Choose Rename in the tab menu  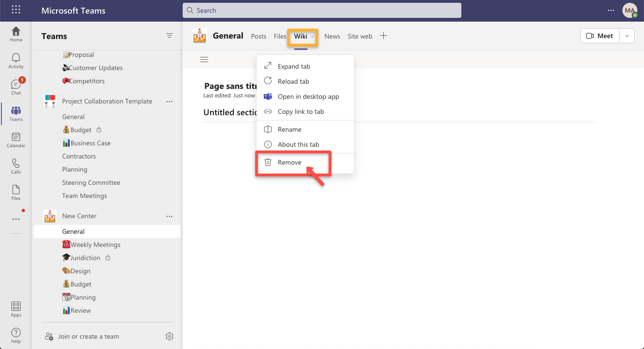coord(290,129)
